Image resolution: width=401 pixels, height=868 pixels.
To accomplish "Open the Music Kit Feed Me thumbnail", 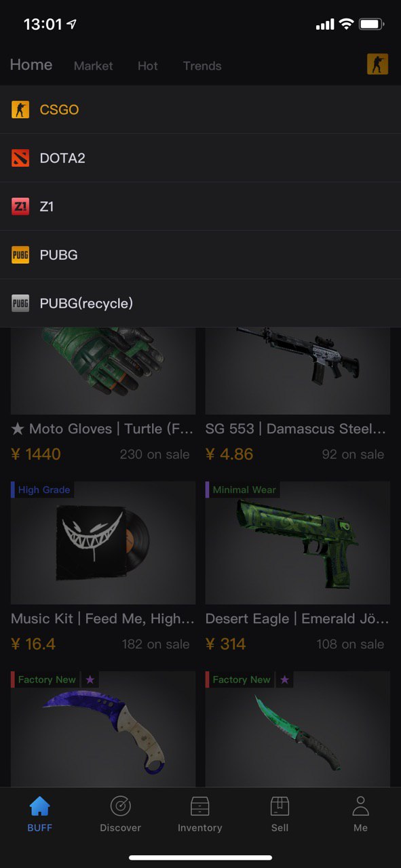I will click(103, 542).
